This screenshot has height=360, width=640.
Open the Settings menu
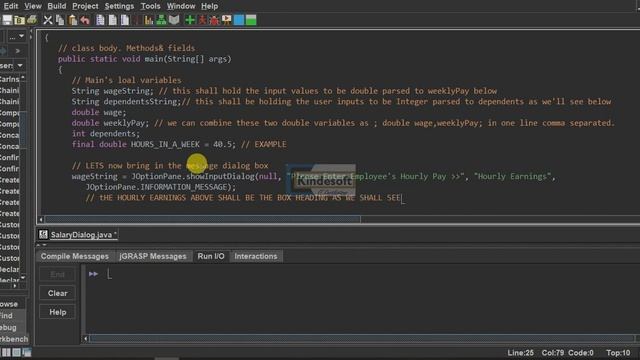tap(119, 6)
